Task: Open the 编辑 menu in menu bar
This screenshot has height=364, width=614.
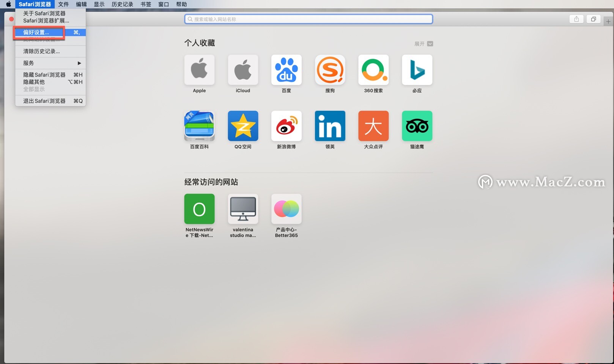Action: point(81,4)
